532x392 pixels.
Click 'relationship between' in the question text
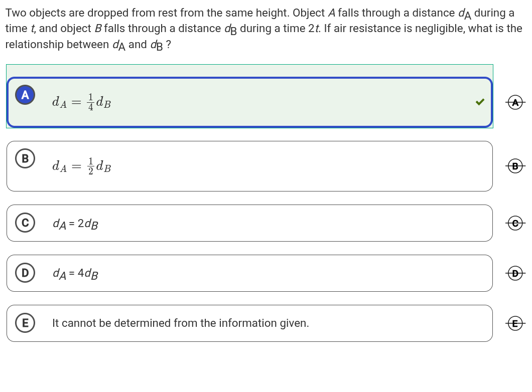coord(57,45)
